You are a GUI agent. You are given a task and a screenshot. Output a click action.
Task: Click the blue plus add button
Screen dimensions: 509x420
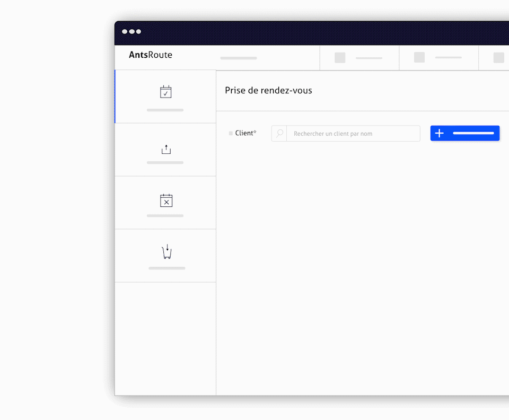point(465,133)
